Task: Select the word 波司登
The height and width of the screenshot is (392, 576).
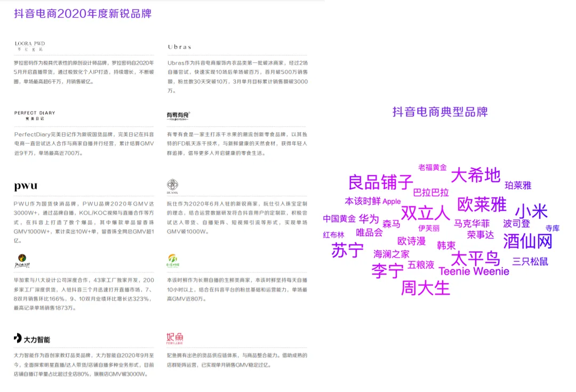Action: (516, 224)
